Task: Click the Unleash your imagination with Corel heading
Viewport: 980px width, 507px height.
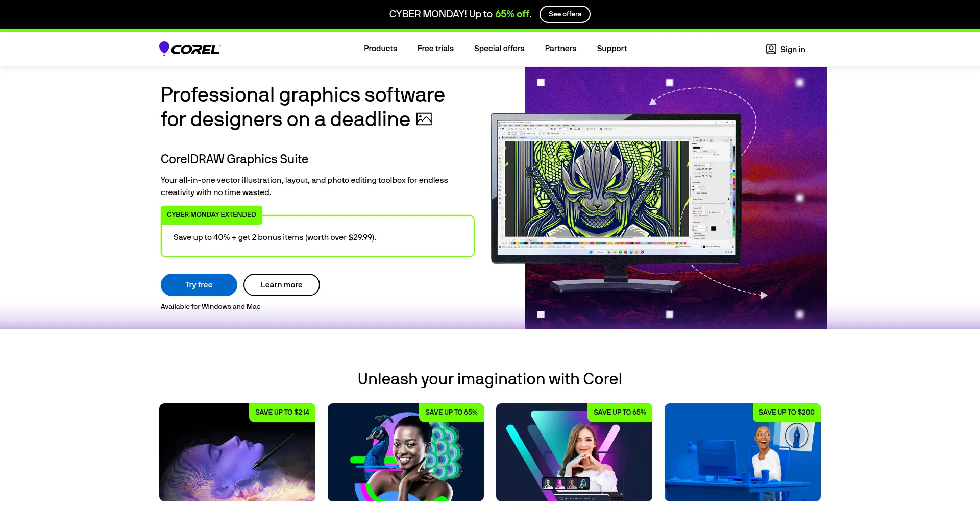Action: (x=490, y=379)
